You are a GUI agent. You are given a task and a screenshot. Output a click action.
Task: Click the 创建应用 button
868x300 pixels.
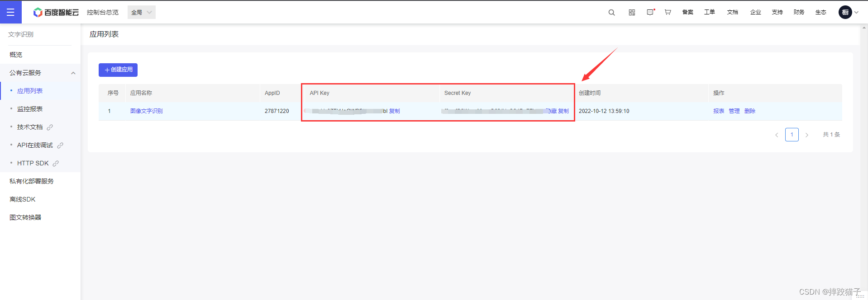(x=118, y=70)
